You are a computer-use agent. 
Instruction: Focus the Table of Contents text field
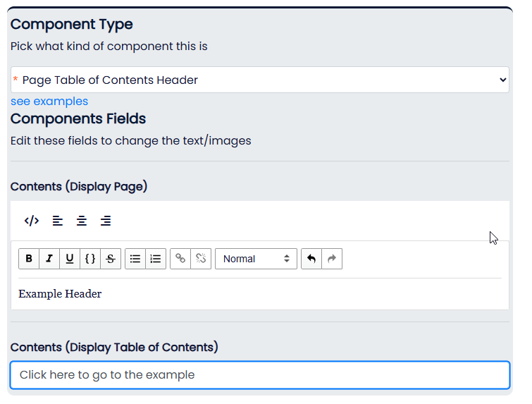259,375
